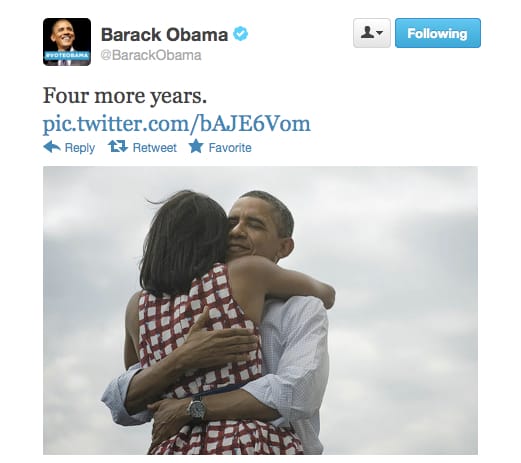521x463 pixels.
Task: Click the tweet text Four more years
Action: click(x=125, y=96)
